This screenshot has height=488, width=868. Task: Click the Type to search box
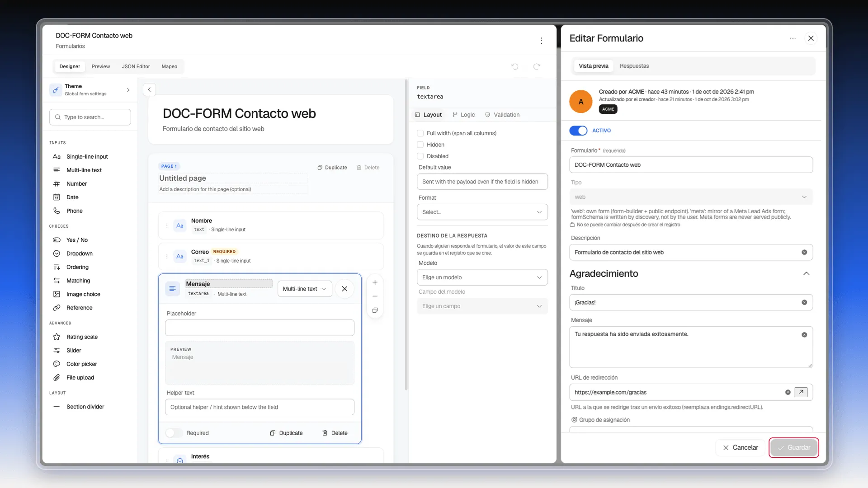(x=90, y=117)
